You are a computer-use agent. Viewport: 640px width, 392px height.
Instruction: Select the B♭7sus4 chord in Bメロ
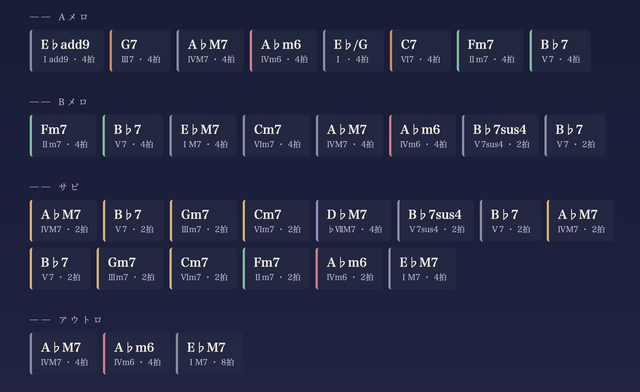pos(500,136)
